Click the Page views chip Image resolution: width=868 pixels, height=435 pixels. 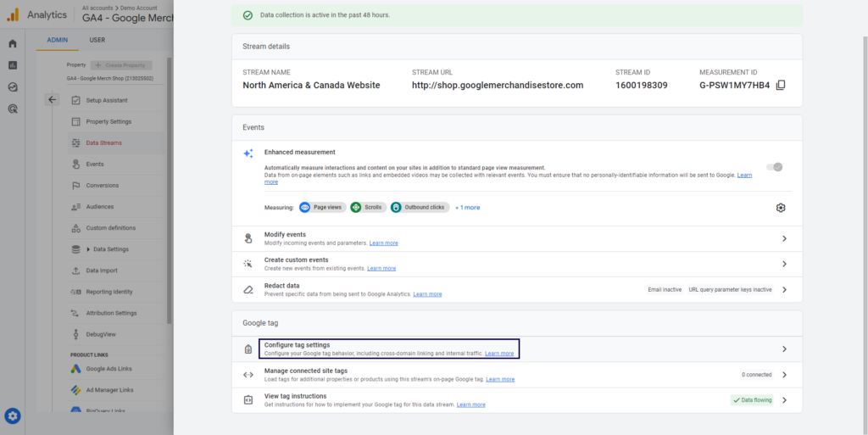click(323, 208)
